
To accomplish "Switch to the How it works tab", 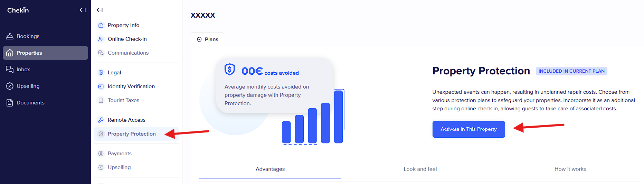I will [x=570, y=169].
